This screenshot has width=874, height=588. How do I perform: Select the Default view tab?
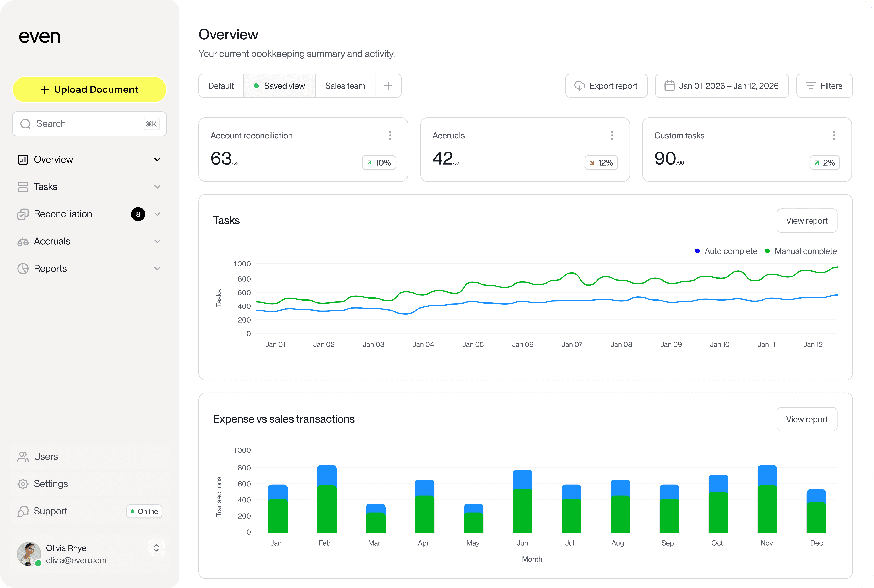(221, 86)
